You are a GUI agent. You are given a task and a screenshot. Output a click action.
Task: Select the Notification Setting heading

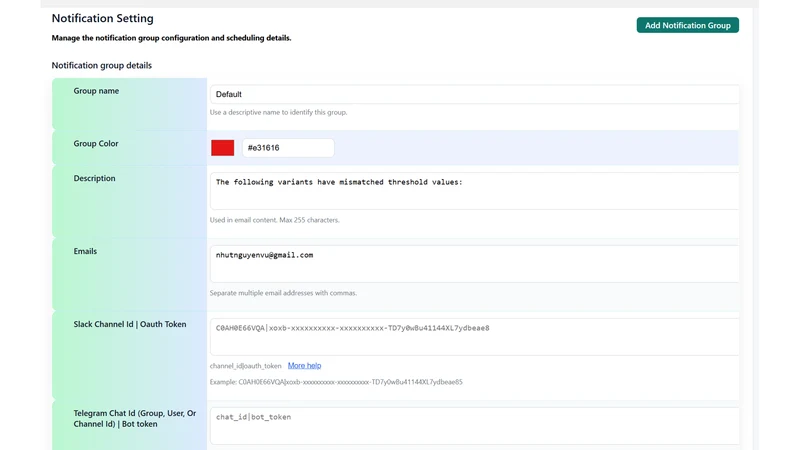point(103,18)
